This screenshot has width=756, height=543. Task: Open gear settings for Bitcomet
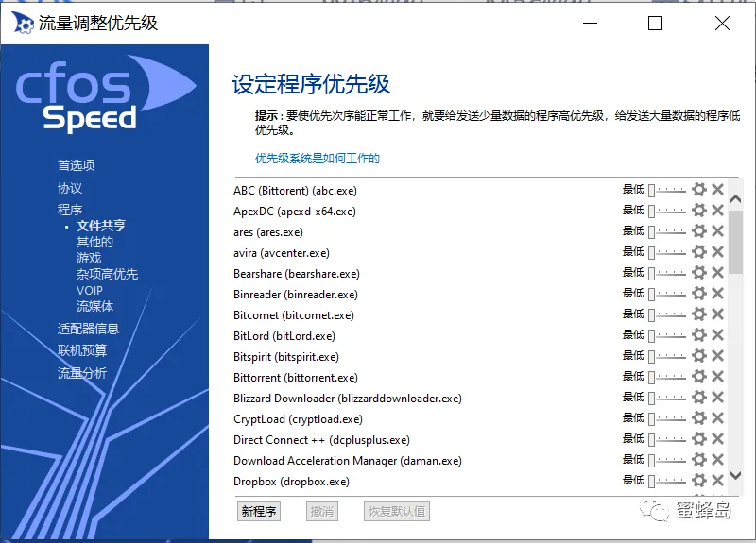699,314
